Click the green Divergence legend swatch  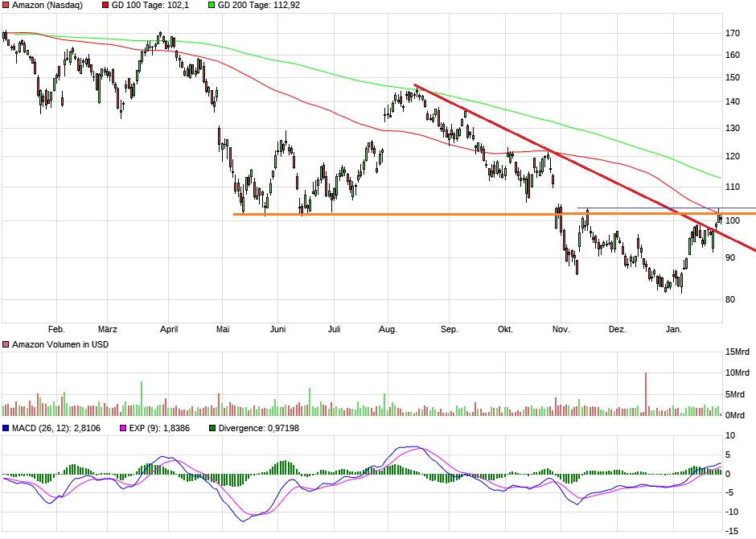coord(212,428)
